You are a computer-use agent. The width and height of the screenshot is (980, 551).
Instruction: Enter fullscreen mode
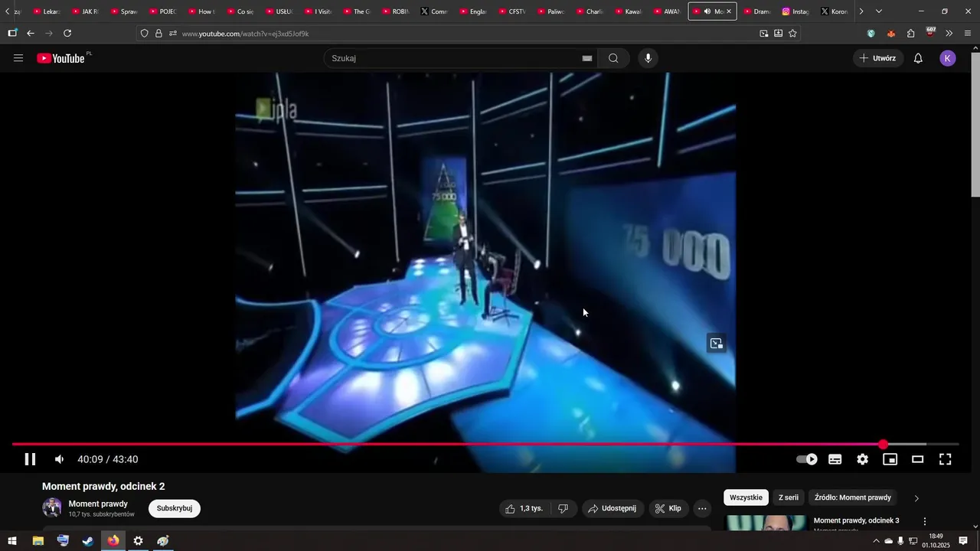[x=946, y=459]
